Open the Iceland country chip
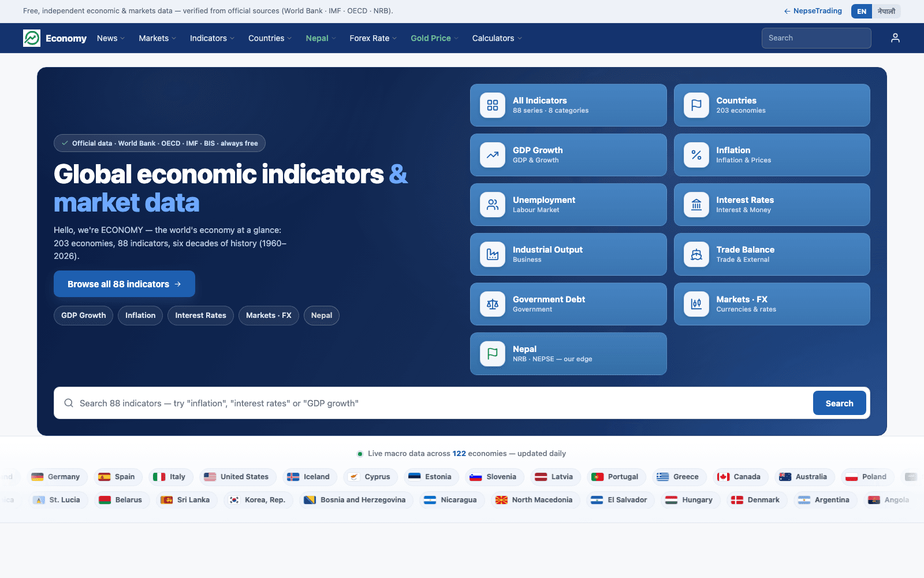 pos(308,477)
